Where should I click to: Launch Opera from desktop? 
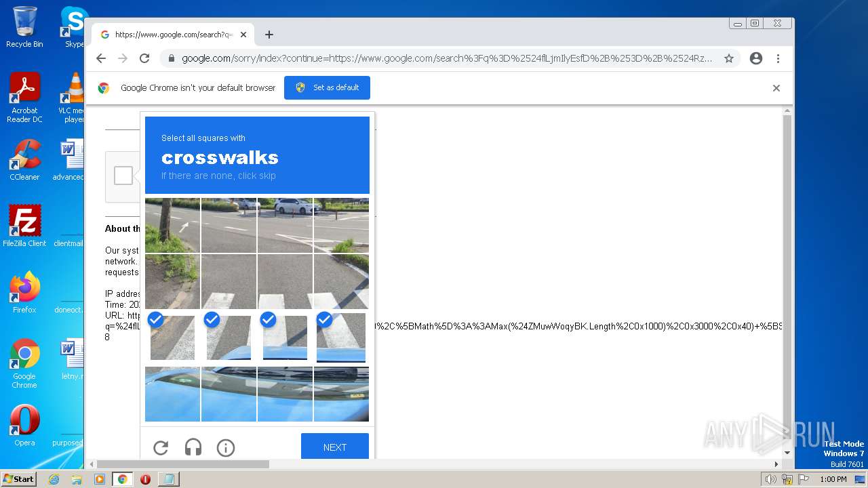click(24, 425)
